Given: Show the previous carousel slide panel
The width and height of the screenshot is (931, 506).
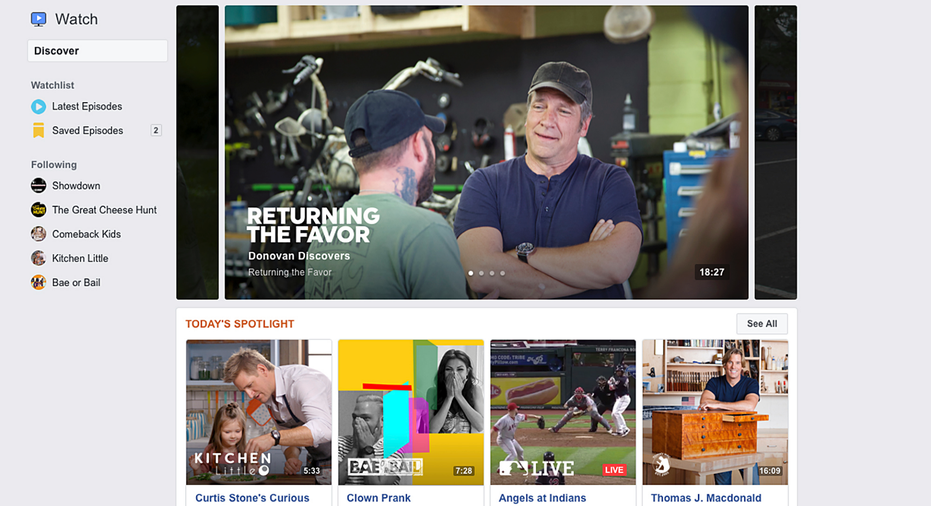Looking at the screenshot, I should [198, 153].
